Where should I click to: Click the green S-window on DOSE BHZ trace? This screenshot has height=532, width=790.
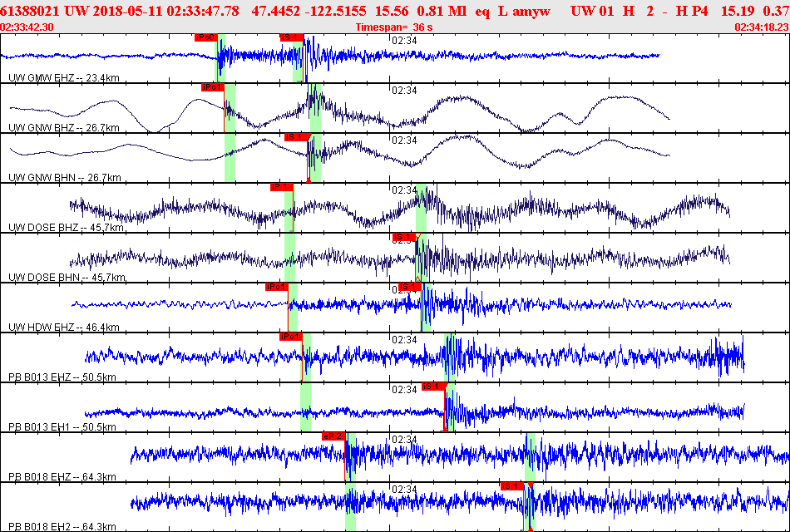click(422, 208)
